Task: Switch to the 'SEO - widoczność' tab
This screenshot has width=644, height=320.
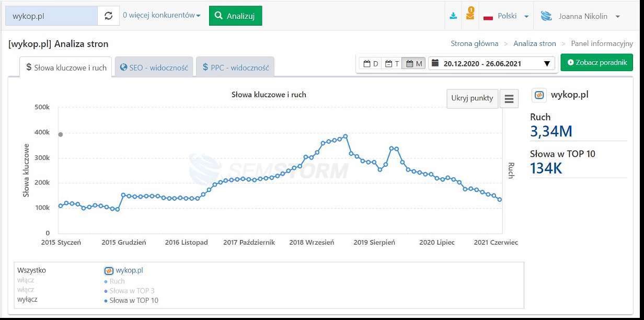Action: point(154,67)
